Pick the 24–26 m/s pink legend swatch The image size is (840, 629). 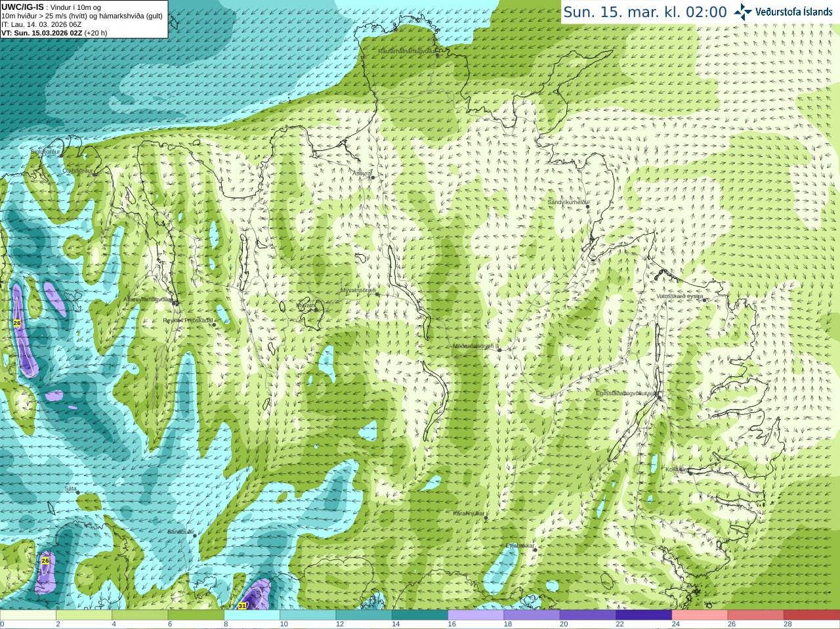click(700, 615)
